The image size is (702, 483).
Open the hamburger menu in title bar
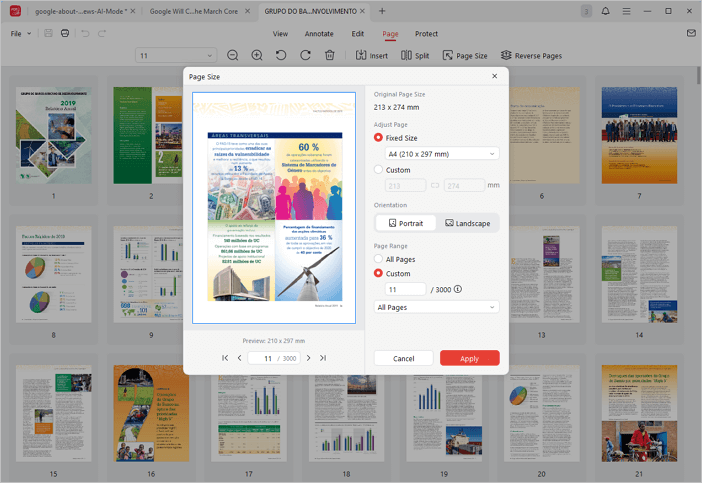626,11
